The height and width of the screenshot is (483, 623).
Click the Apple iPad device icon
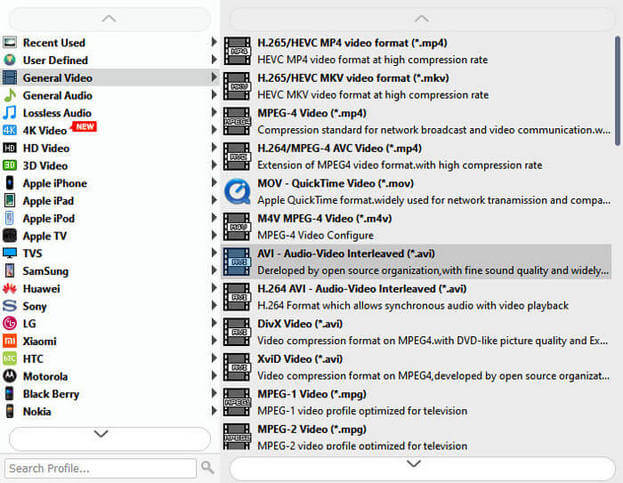[x=10, y=200]
